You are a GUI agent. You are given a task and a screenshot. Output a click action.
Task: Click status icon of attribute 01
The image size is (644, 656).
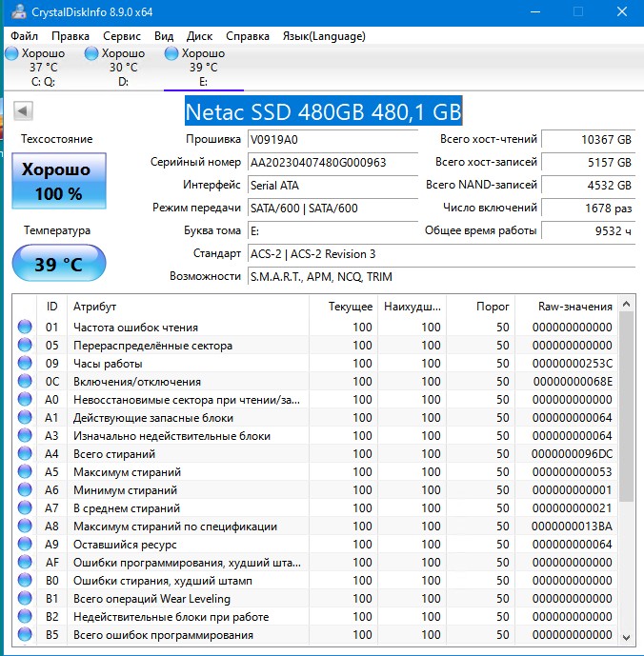[x=25, y=327]
